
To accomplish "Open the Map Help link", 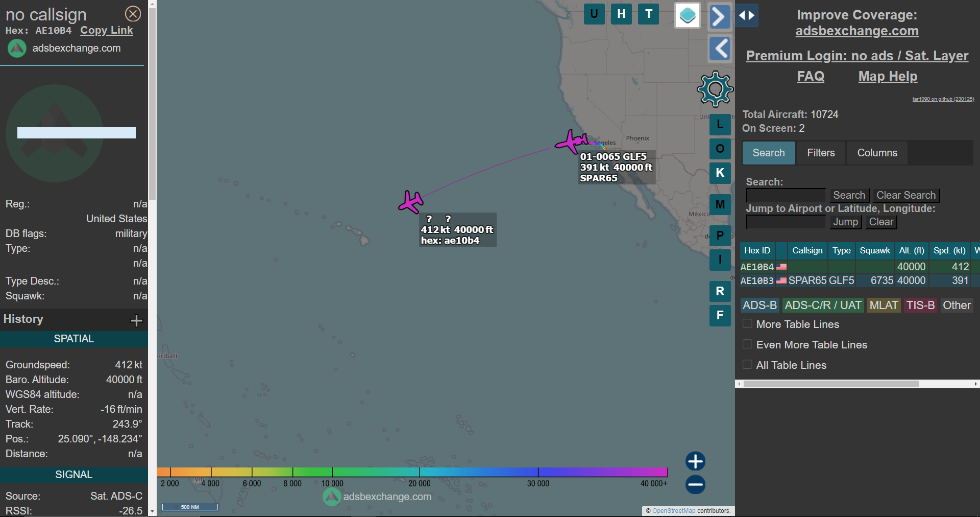I will 888,76.
